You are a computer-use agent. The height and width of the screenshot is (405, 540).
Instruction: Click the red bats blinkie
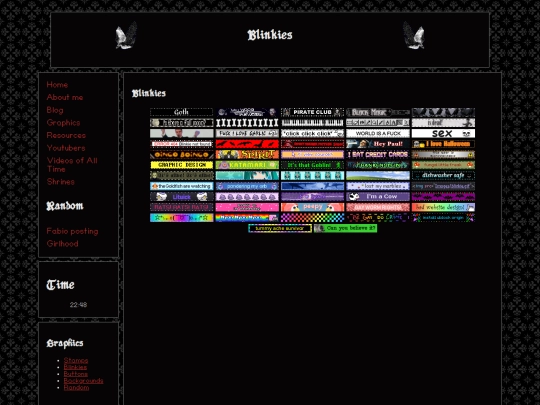(247, 144)
